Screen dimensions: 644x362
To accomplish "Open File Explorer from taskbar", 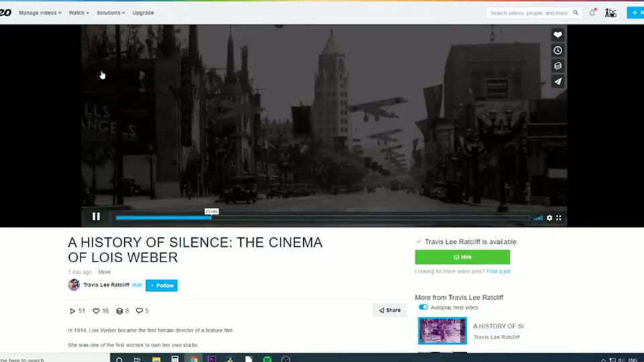I will (156, 359).
